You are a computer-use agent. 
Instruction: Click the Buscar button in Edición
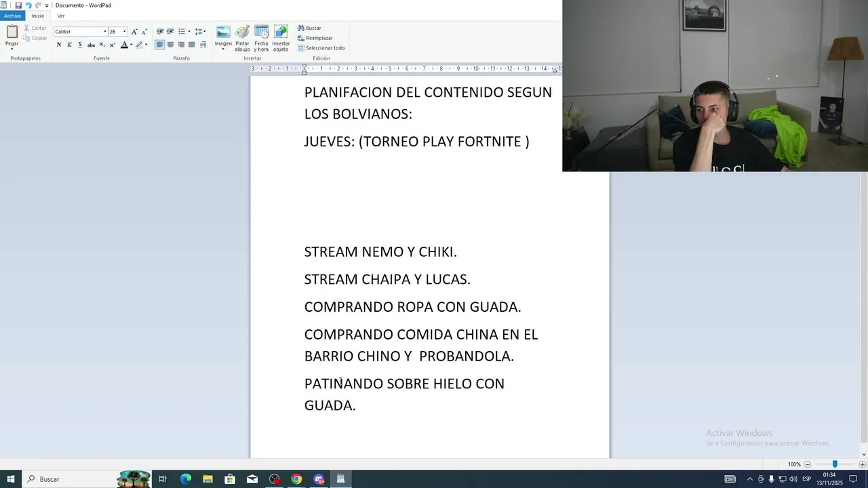[309, 28]
